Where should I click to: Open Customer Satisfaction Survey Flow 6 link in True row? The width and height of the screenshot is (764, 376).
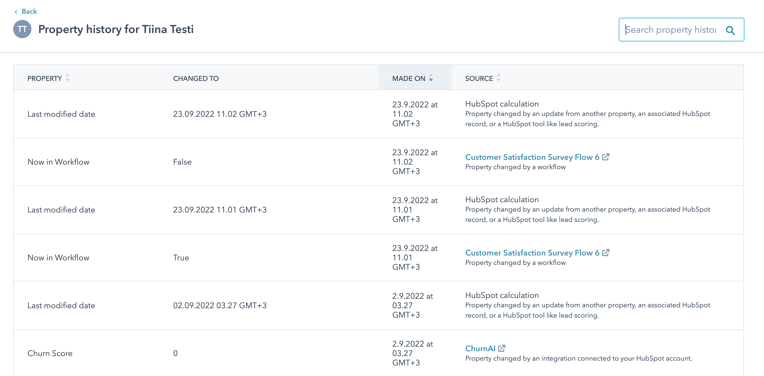pyautogui.click(x=532, y=253)
